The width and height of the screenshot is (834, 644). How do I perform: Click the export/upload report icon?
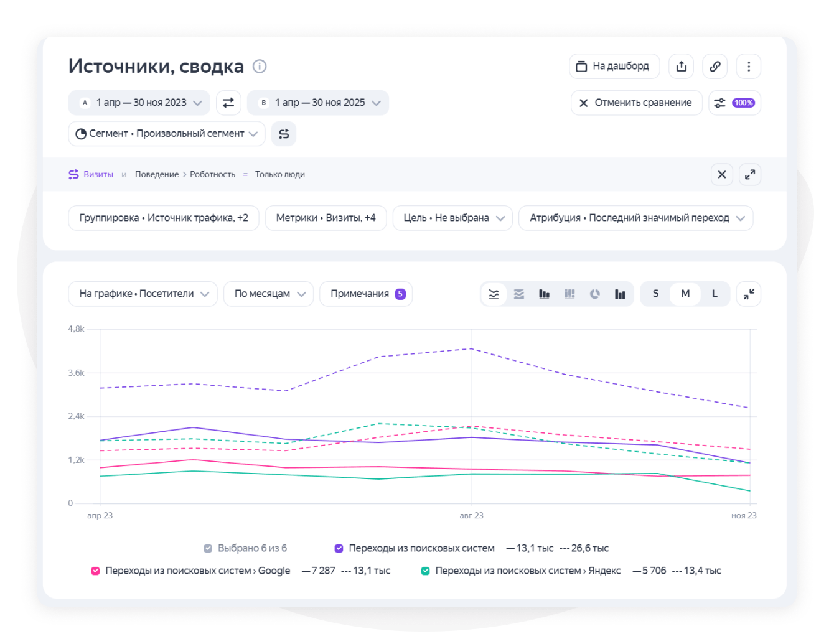[x=682, y=67]
